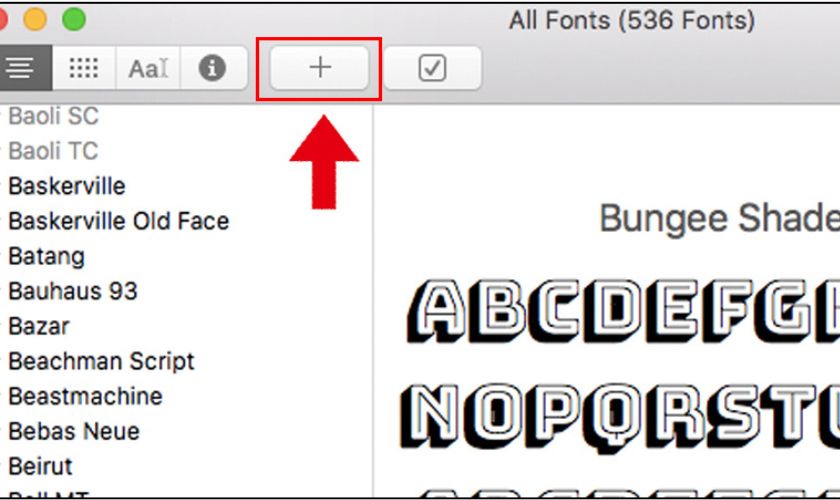Screen dimensions: 840x500
Task: Select Baskerville Old Face in the list
Action: (119, 221)
